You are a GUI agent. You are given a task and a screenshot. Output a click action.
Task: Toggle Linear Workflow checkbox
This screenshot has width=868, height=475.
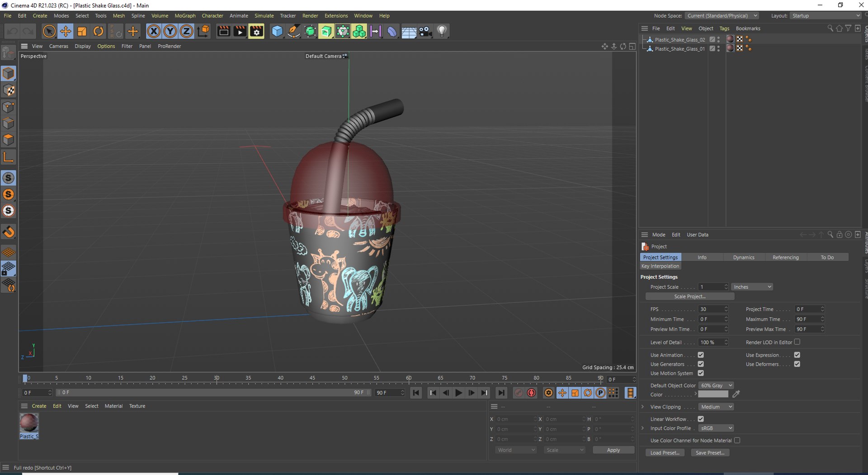701,419
